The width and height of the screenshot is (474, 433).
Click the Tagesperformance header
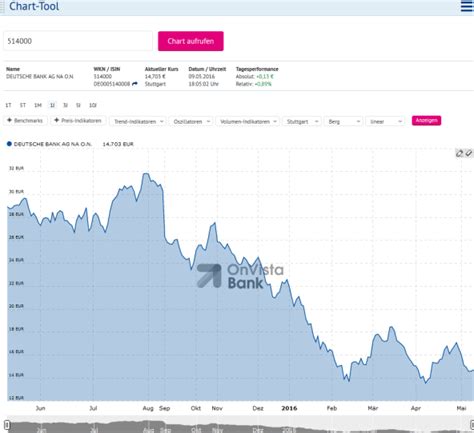[x=257, y=69]
